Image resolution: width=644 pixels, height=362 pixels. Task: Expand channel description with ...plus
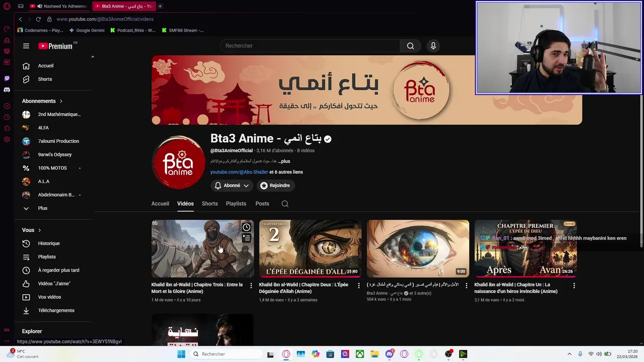click(284, 161)
